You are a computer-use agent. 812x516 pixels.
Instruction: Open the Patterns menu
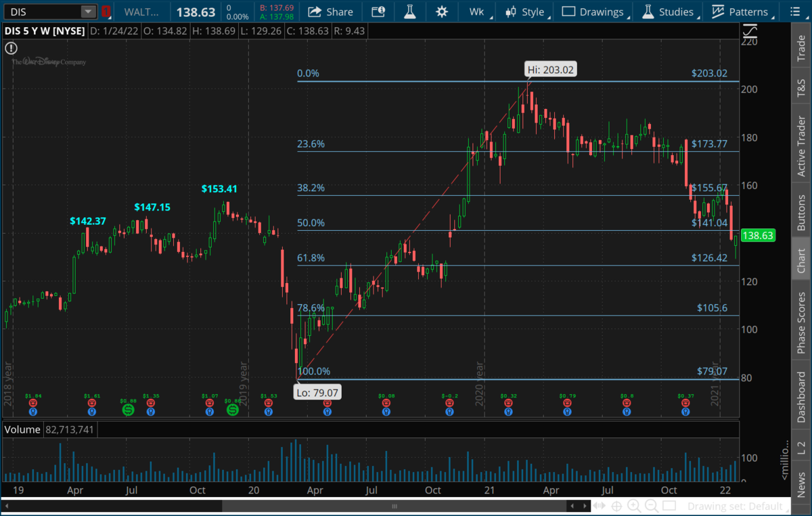pyautogui.click(x=741, y=12)
